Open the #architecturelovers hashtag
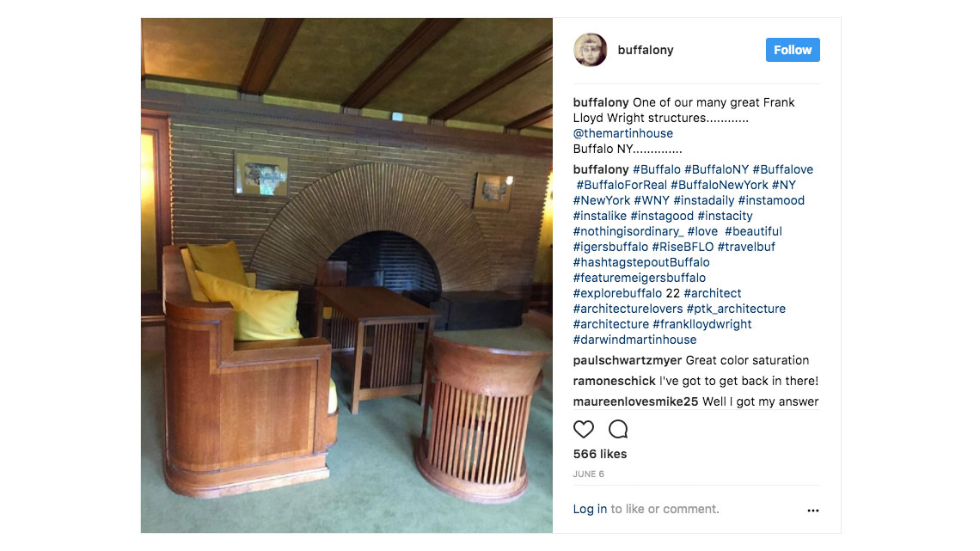 (628, 309)
